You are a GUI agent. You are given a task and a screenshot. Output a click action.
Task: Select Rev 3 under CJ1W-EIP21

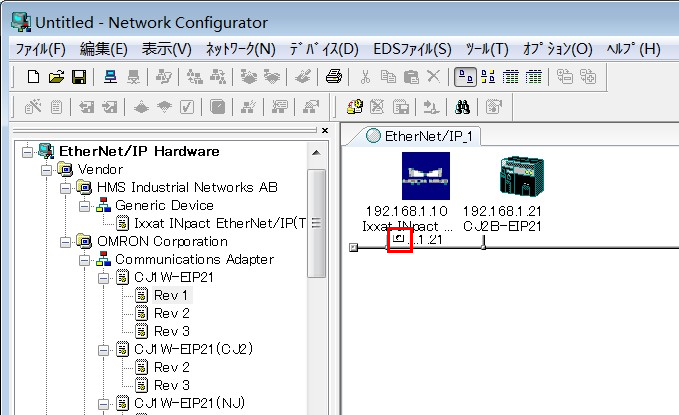pos(171,332)
